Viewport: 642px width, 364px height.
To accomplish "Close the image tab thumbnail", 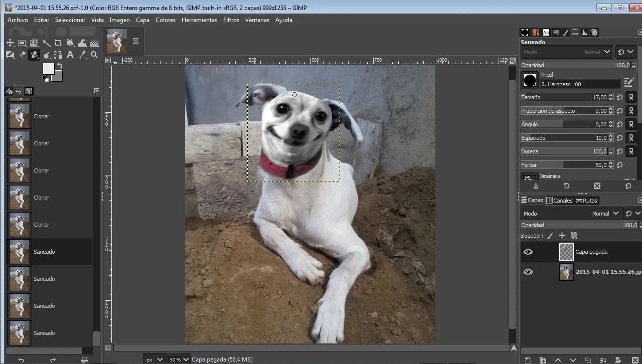I will pyautogui.click(x=135, y=41).
